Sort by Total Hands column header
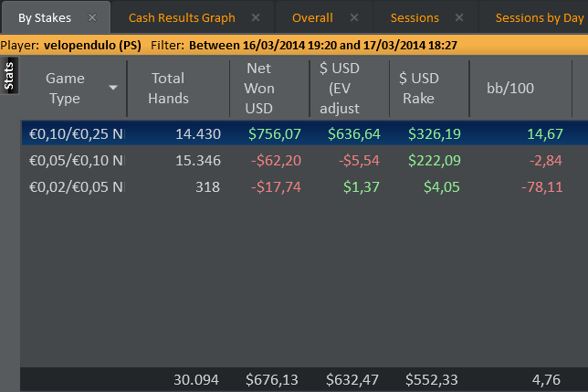The image size is (588, 392). (168, 88)
